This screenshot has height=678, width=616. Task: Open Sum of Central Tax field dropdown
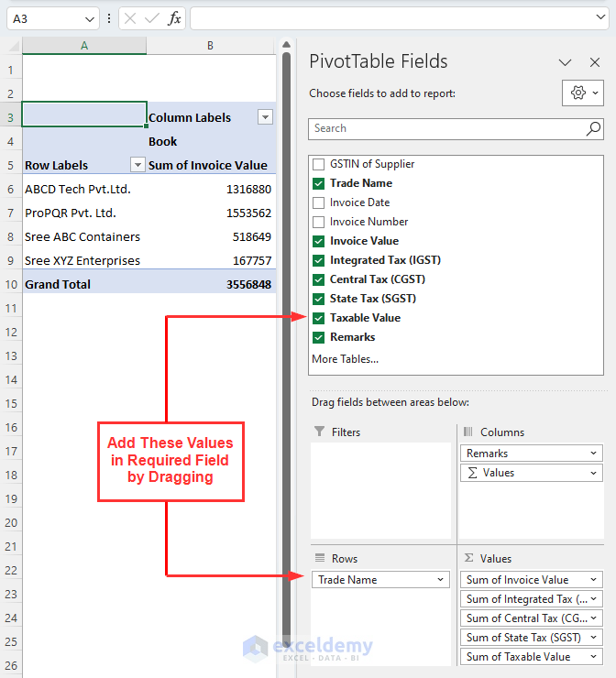point(593,618)
